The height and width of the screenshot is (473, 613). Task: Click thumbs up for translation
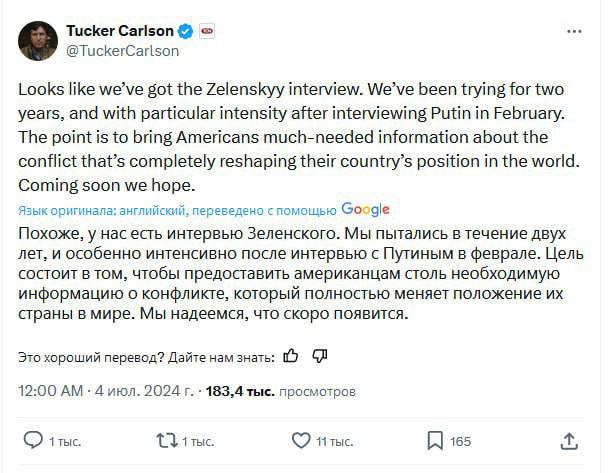coord(291,355)
